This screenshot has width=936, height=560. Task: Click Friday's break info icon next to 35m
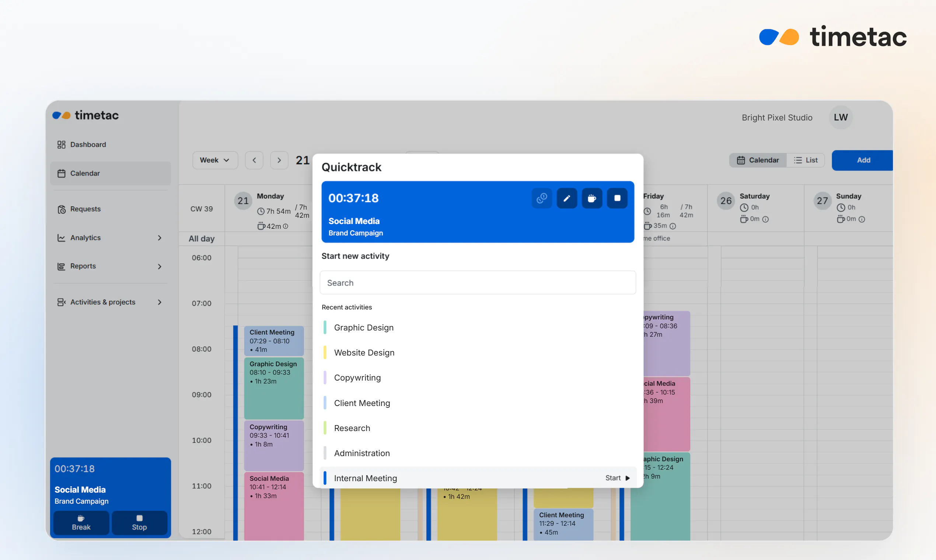click(673, 226)
